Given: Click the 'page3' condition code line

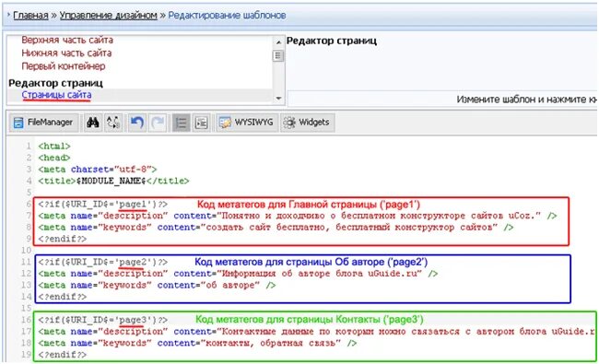Looking at the screenshot, I should [x=103, y=320].
